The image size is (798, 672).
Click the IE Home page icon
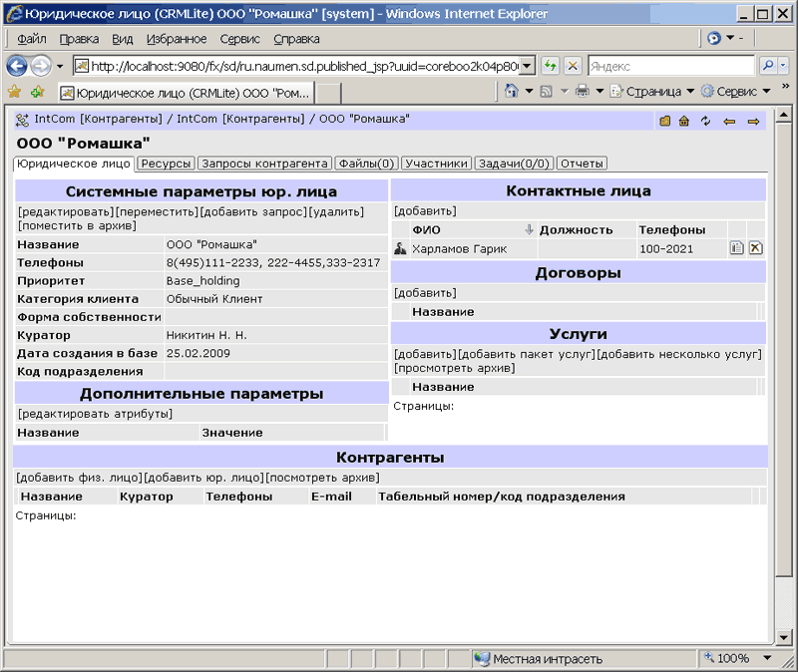pos(512,91)
